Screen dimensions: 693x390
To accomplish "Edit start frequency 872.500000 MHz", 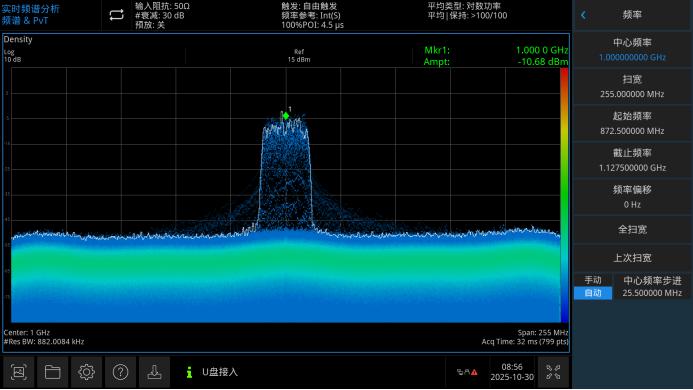I will point(632,123).
